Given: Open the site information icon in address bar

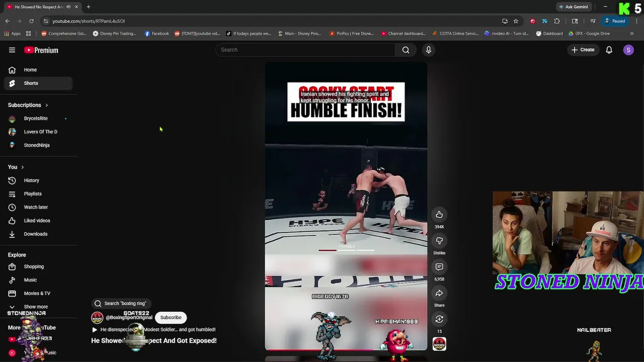Looking at the screenshot, I should coord(46,21).
